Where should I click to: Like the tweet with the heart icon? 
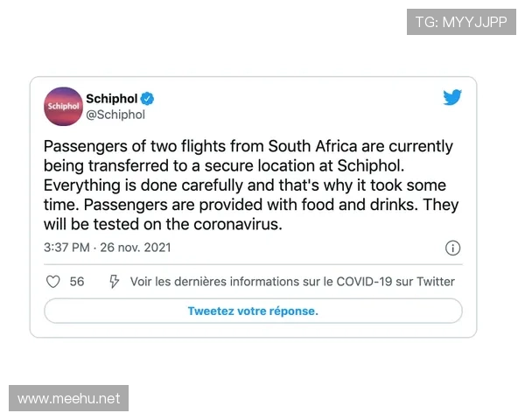52,282
